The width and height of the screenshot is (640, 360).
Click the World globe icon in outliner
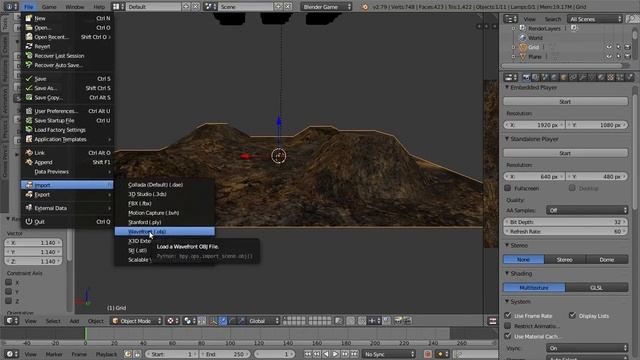523,38
